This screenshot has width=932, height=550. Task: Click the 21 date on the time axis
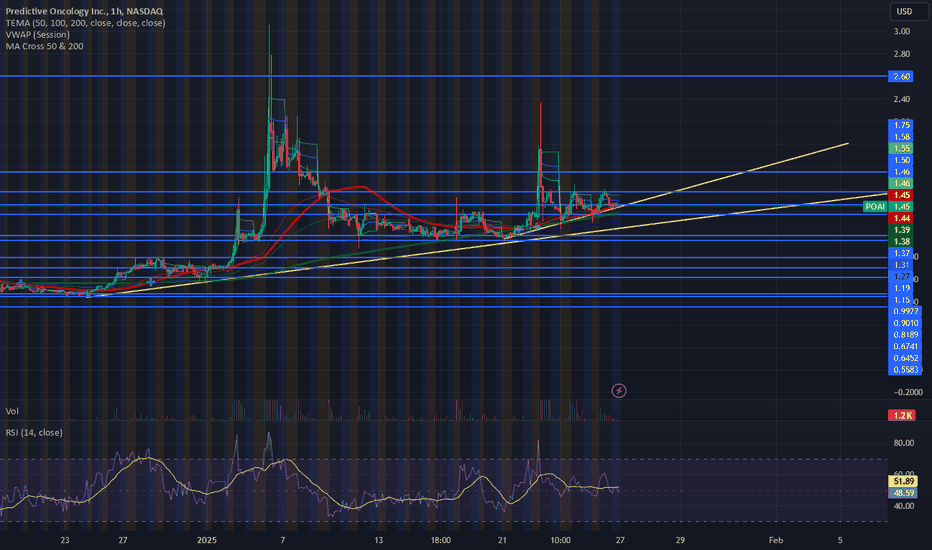point(502,540)
